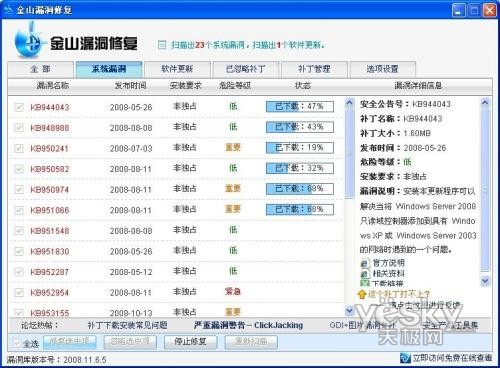This screenshot has height=368, width=500.
Task: Click KB950582 download progress bar 32%
Action: click(x=300, y=168)
